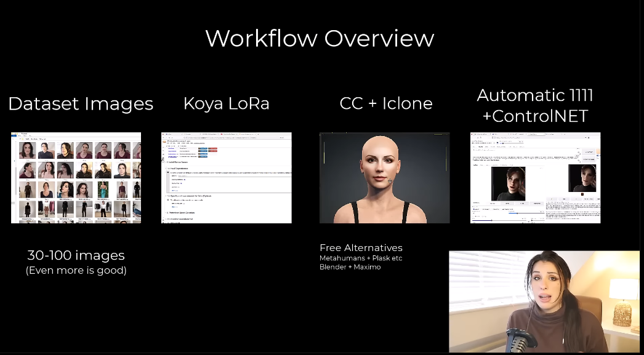The image size is (644, 355).
Task: Click the "(Even more is good)" note
Action: tap(76, 271)
